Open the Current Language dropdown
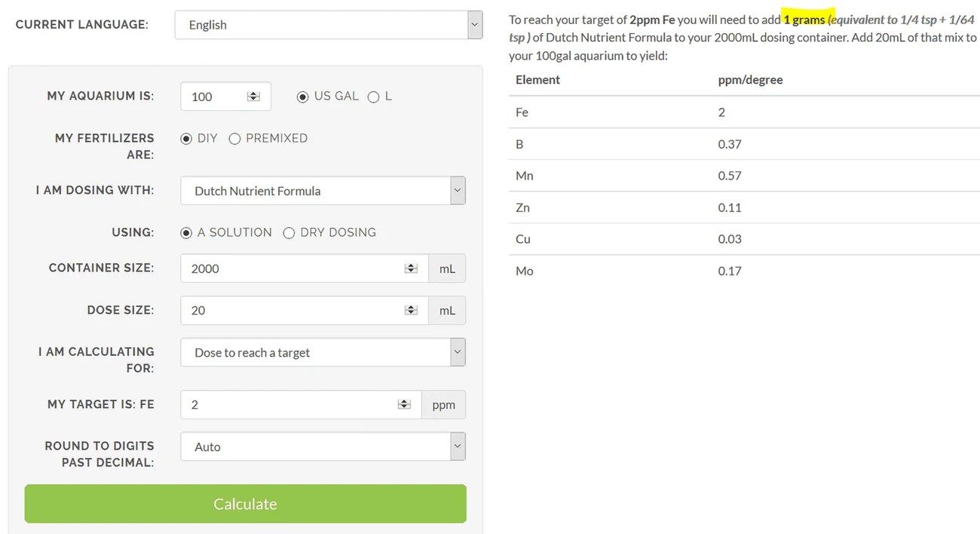Viewport: 980px width, 534px height. [329, 25]
